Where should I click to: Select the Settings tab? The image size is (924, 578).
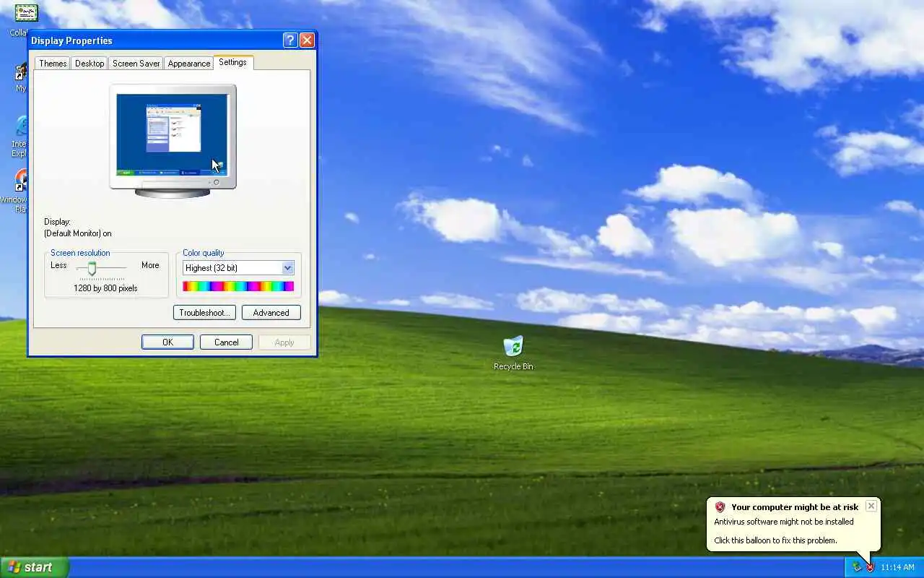(232, 62)
